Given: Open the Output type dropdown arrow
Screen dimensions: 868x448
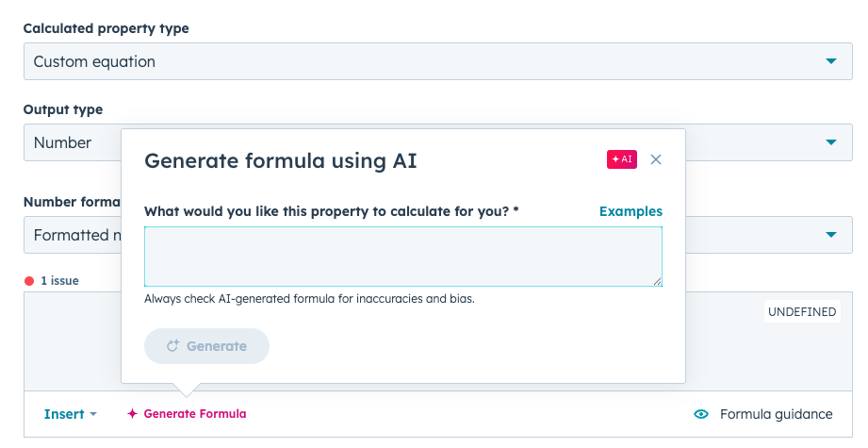Looking at the screenshot, I should click(831, 142).
